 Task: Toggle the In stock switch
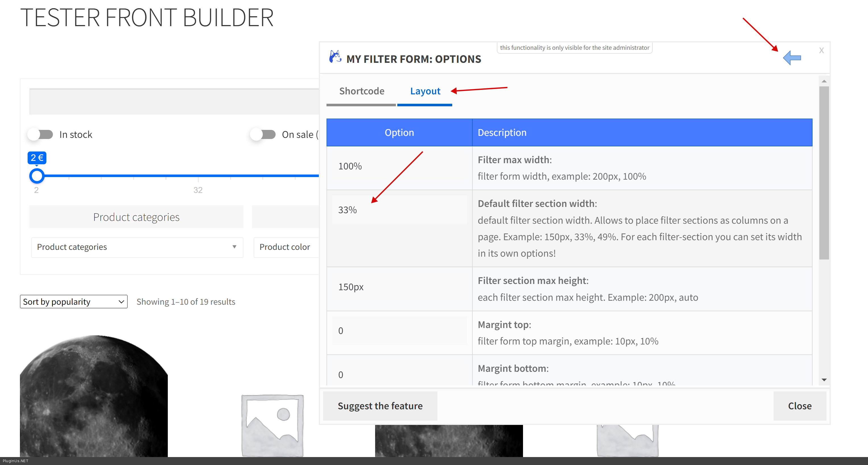[41, 134]
